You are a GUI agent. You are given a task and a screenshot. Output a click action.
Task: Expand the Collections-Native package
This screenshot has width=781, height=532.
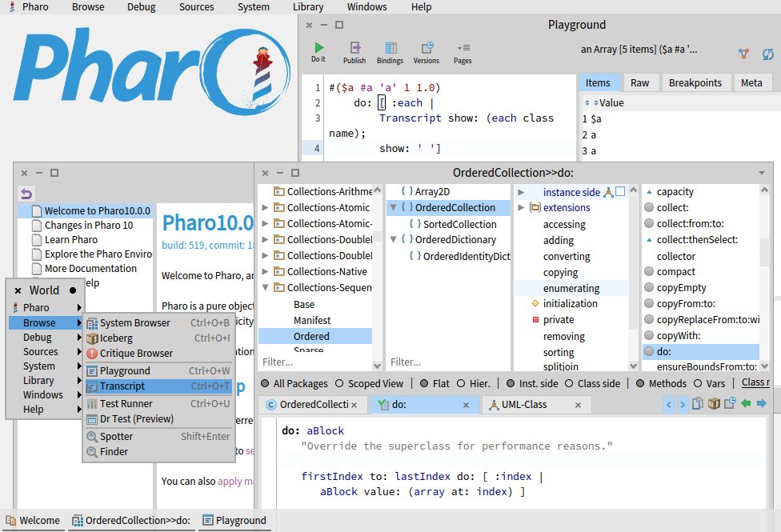[x=266, y=271]
